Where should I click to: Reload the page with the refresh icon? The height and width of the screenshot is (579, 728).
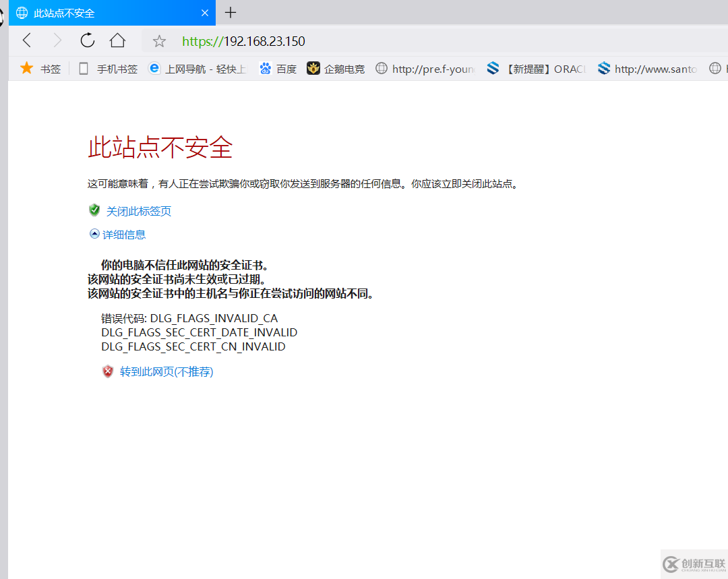(x=87, y=40)
